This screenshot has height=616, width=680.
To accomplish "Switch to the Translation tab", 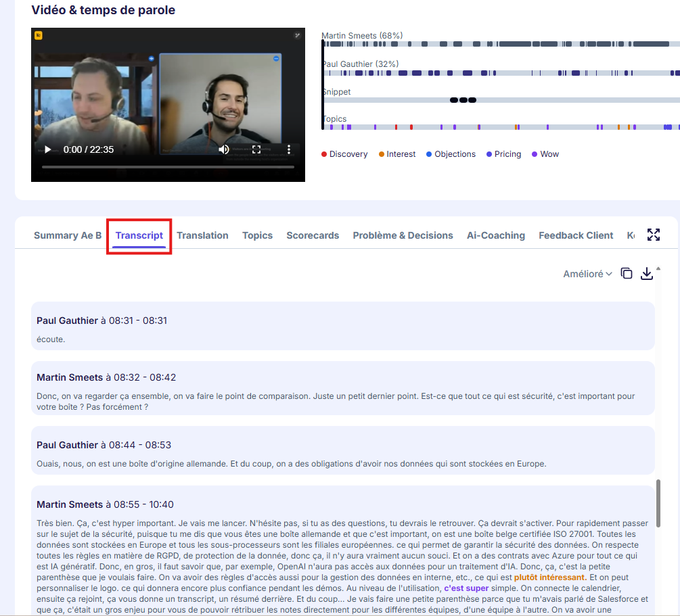I will pyautogui.click(x=202, y=235).
